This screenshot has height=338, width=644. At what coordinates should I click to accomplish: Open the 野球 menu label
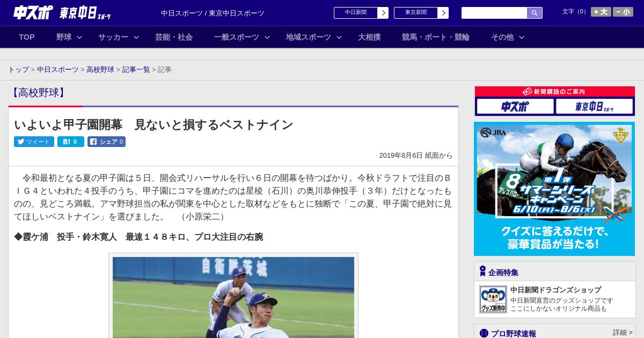(x=64, y=37)
